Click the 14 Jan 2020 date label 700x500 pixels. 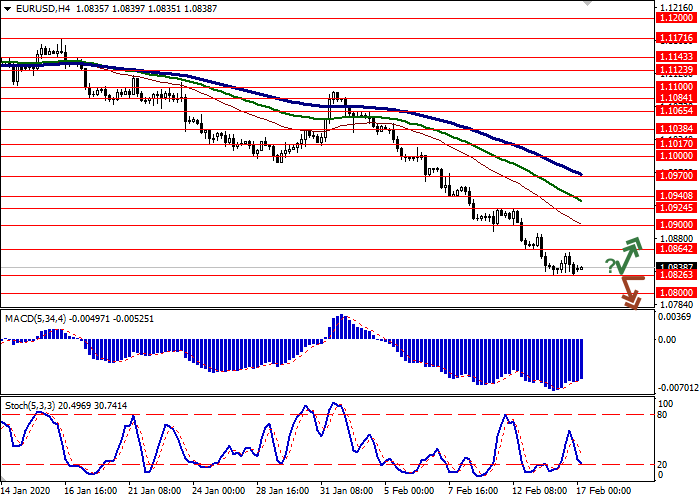(26, 492)
